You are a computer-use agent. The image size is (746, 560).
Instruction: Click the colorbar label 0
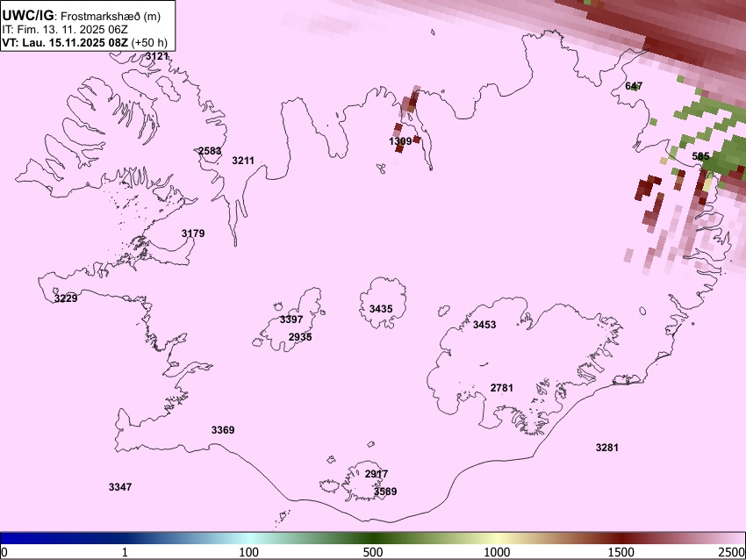click(4, 552)
